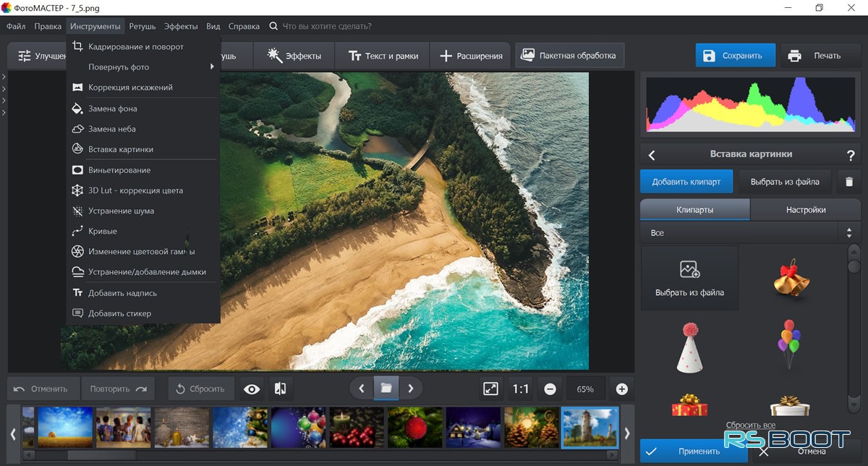This screenshot has width=868, height=466.
Task: Move filmstrip right with arrow
Action: [x=627, y=433]
